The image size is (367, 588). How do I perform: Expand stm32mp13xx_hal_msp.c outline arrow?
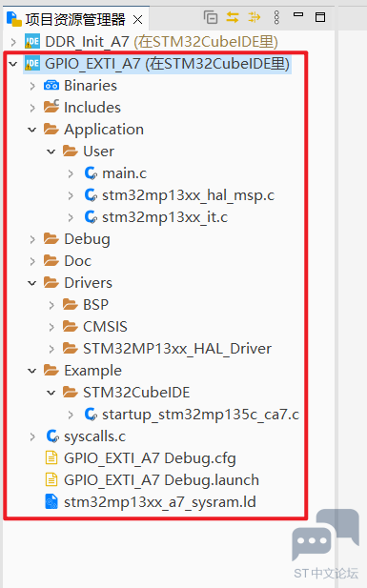click(71, 195)
